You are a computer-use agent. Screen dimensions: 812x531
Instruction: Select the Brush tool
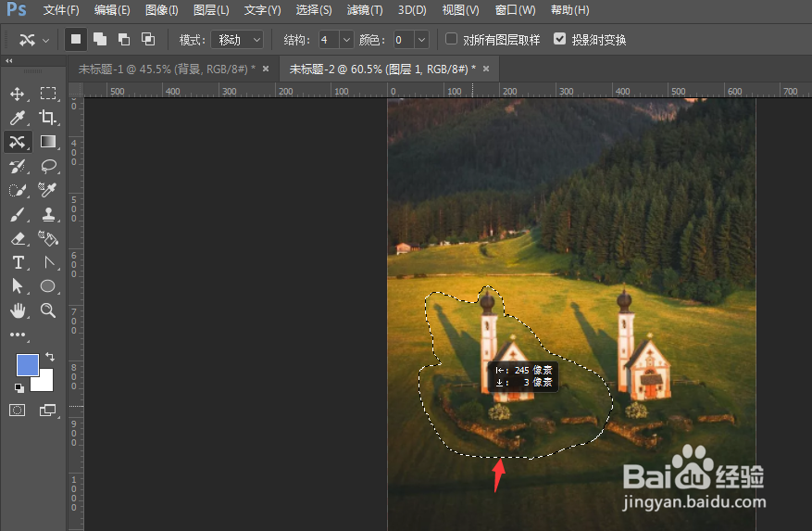pyautogui.click(x=17, y=214)
